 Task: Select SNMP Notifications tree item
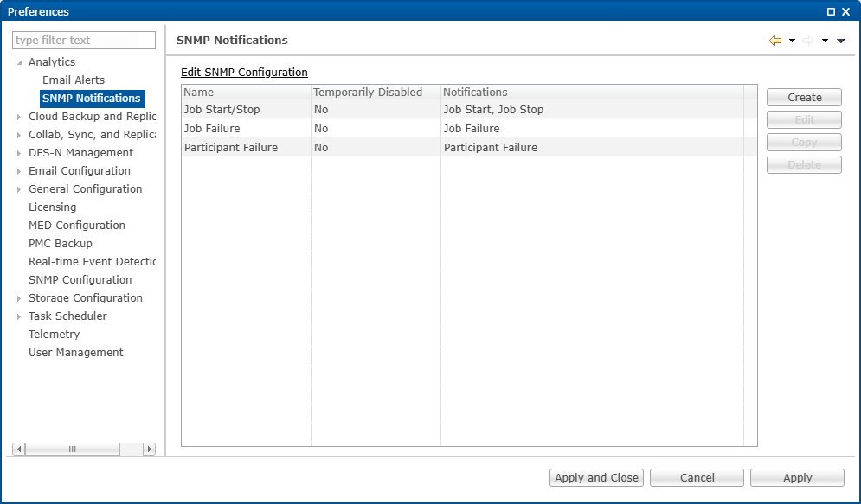click(92, 99)
